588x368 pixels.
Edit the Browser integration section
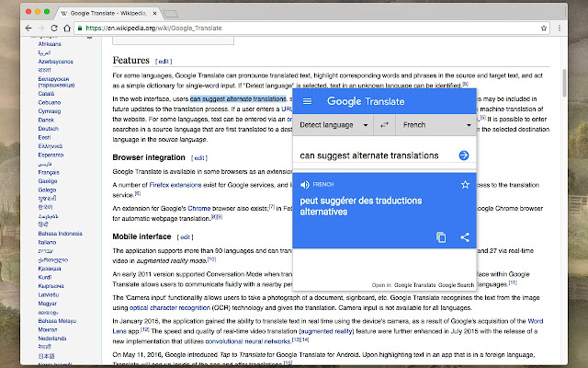(198, 158)
